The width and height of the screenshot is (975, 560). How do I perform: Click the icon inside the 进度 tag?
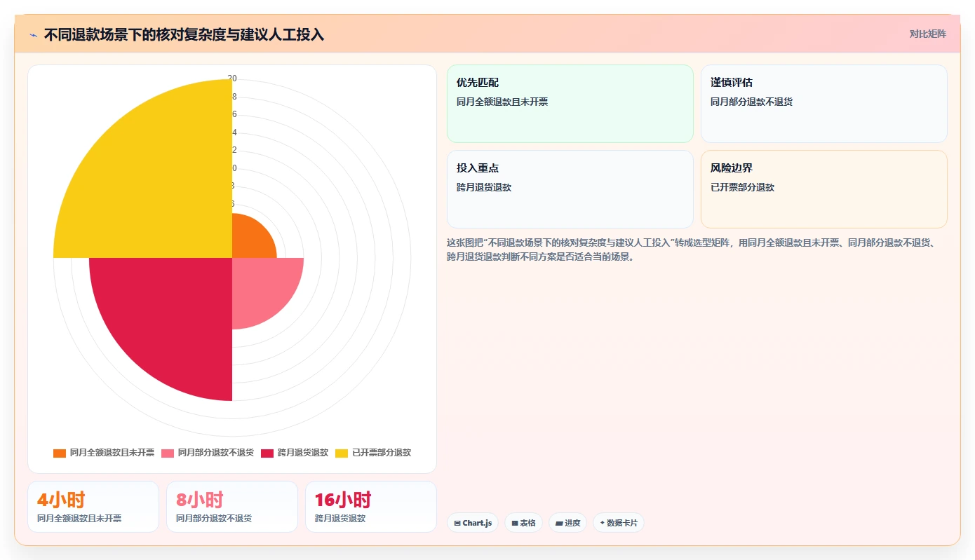pos(559,523)
